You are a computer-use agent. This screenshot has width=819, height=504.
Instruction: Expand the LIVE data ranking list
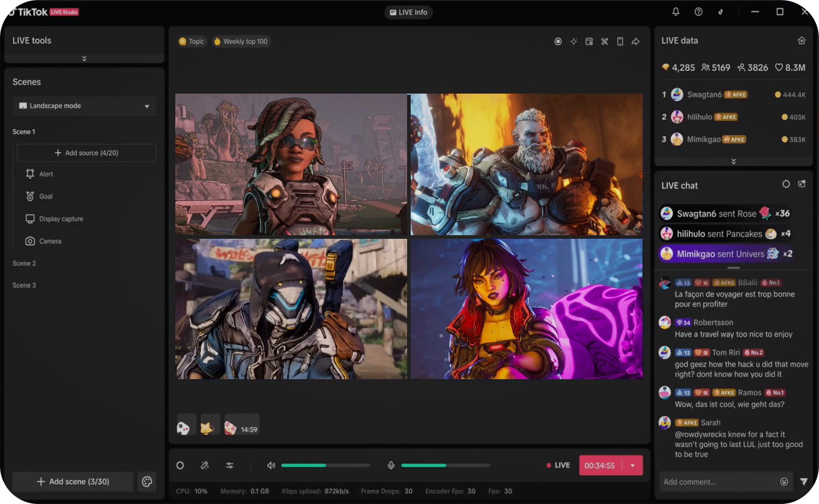pos(733,161)
